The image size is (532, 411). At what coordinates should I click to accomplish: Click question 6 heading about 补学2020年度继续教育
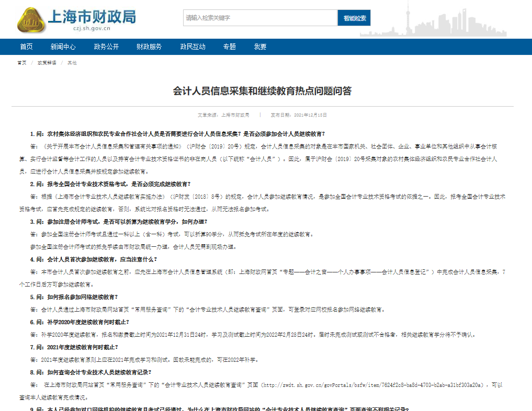pyautogui.click(x=80, y=322)
